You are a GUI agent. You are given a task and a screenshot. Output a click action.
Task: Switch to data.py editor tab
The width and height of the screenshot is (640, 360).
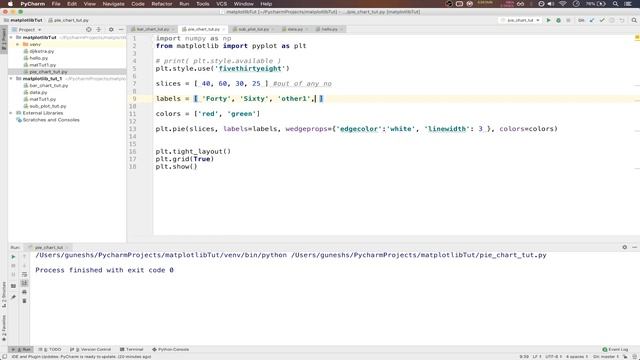[x=295, y=29]
